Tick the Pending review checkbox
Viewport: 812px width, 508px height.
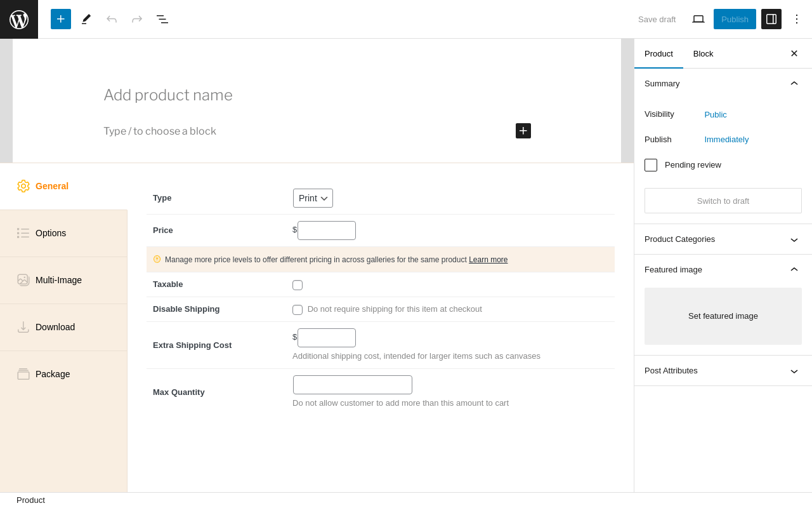tap(651, 165)
